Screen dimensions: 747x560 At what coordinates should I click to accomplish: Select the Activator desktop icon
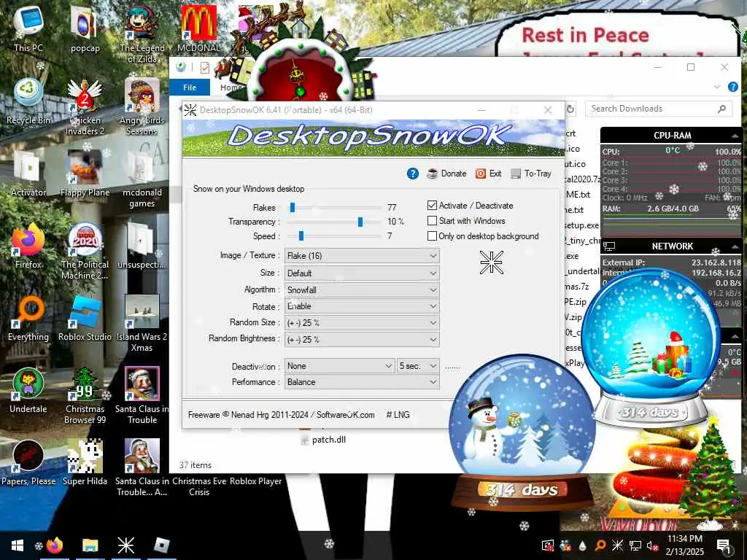28,174
